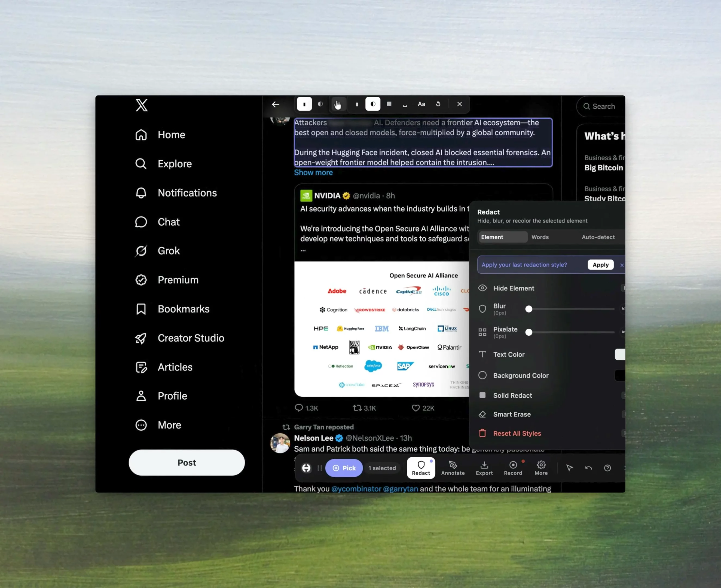Expand the post with Show more
The image size is (721, 588).
pos(313,173)
